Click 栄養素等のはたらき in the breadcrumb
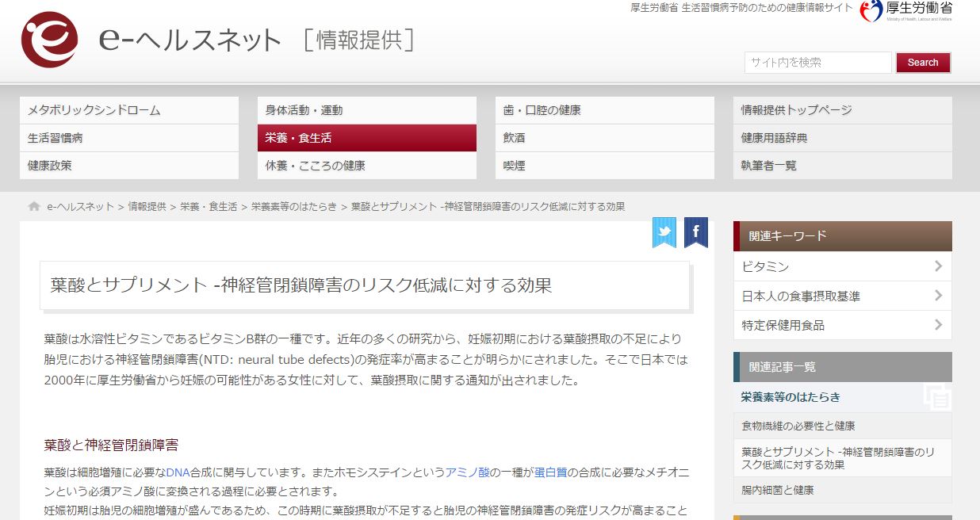 click(x=294, y=207)
